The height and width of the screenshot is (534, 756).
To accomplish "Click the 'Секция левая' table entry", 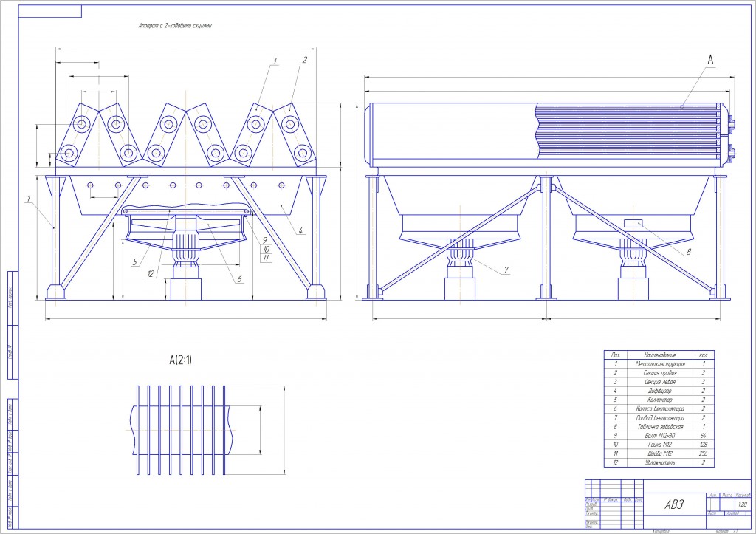I will click(659, 382).
